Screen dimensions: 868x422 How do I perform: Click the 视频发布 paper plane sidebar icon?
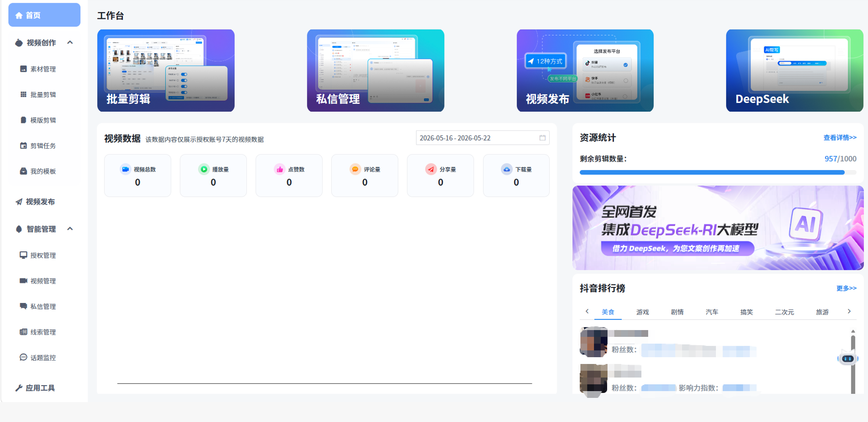coord(19,202)
